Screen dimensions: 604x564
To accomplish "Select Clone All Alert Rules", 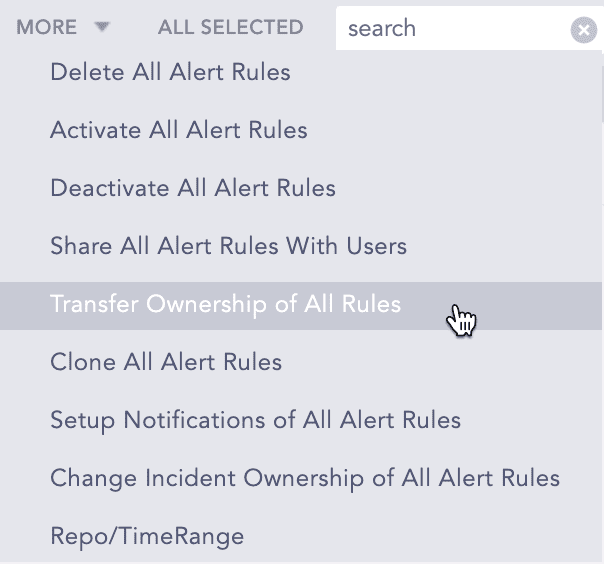I will (166, 362).
